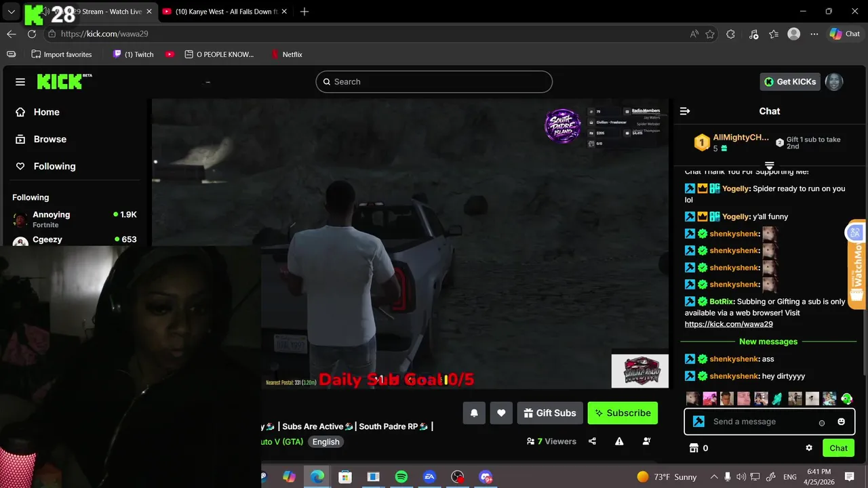The image size is (868, 488).
Task: Toggle read aloud icon in address bar
Action: (x=694, y=34)
